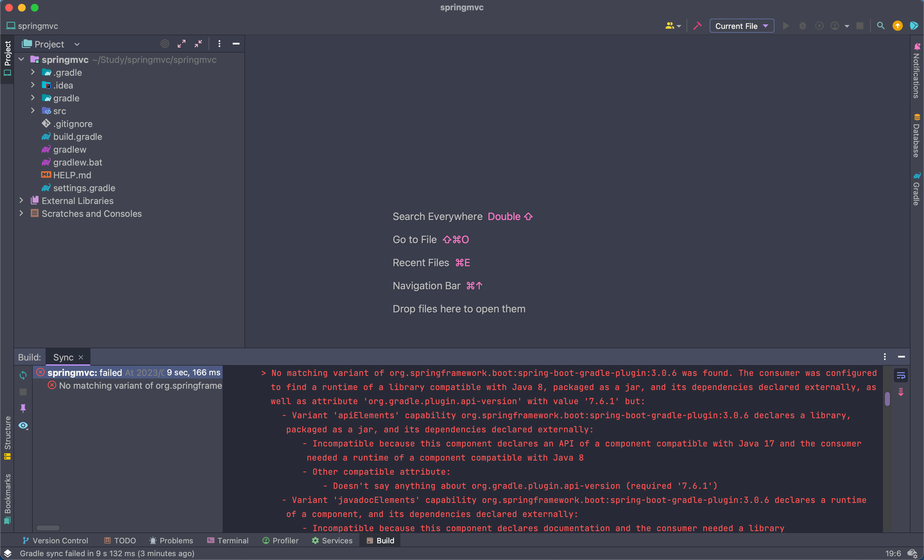Click the Stop square icon in toolbar
Viewport: 924px width, 560px height.
(x=860, y=26)
